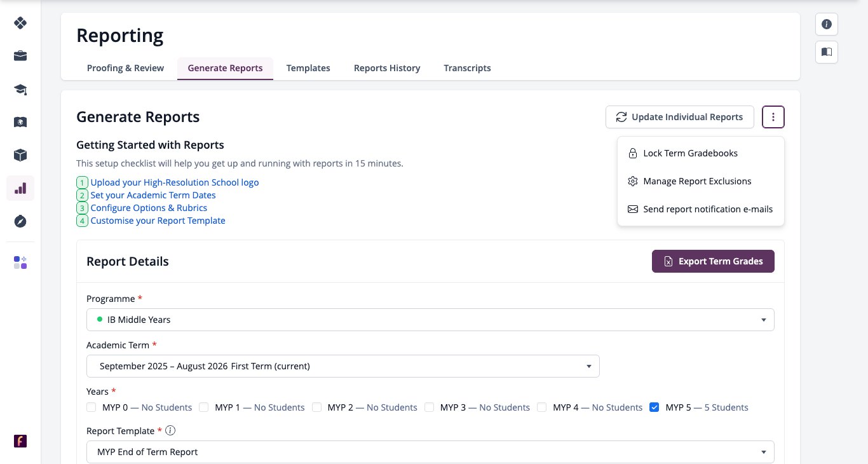Open the Set your Academic Term Dates link
Image resolution: width=868 pixels, height=464 pixels.
(153, 195)
